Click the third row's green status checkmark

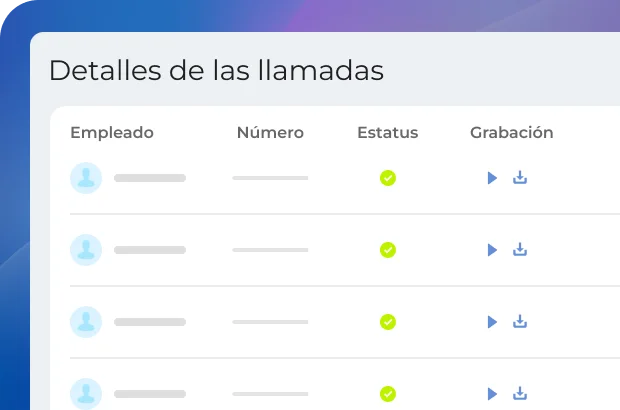pos(388,322)
